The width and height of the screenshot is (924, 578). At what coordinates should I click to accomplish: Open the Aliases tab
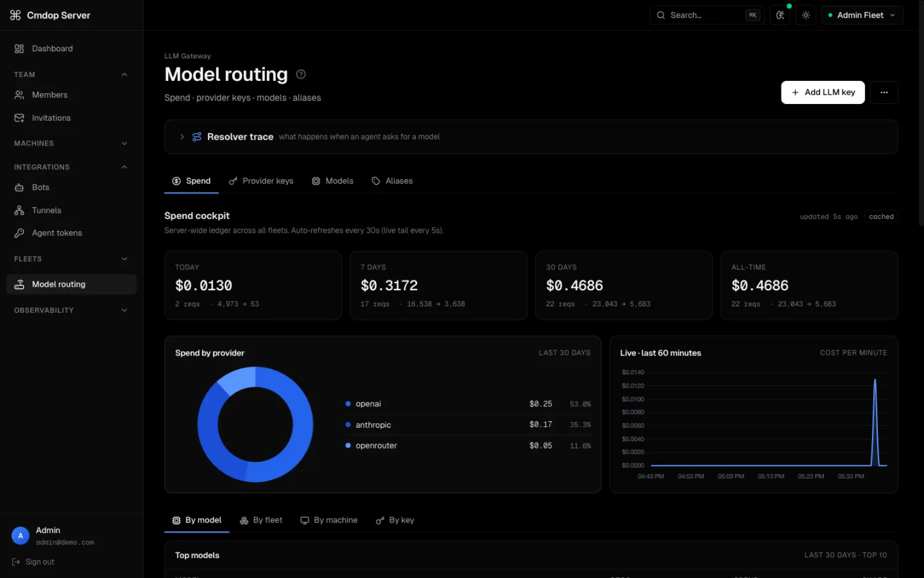tap(392, 181)
